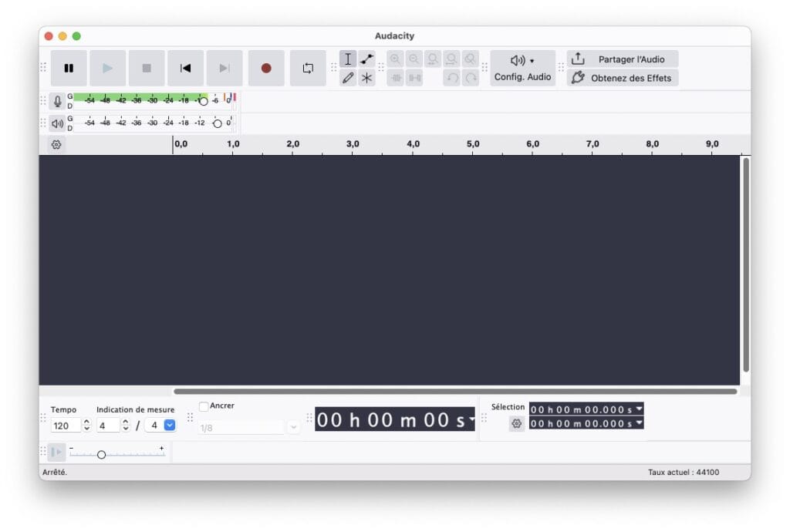Click the 5,0 mark on the timeline ruler

473,144
